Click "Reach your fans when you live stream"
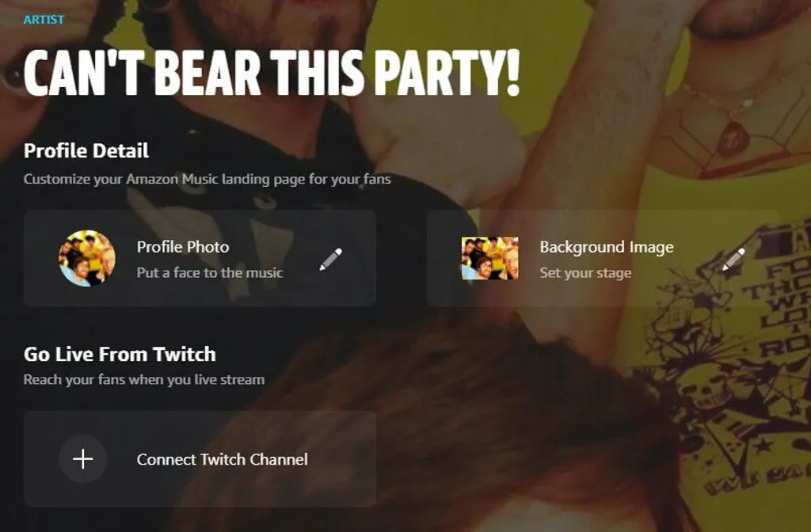This screenshot has height=532, width=811. 144,379
